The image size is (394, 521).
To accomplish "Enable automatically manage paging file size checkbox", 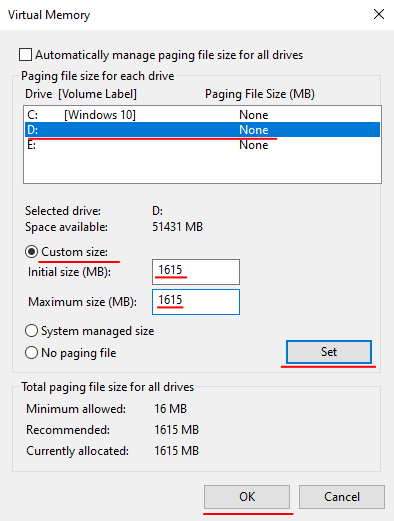I will coord(26,55).
